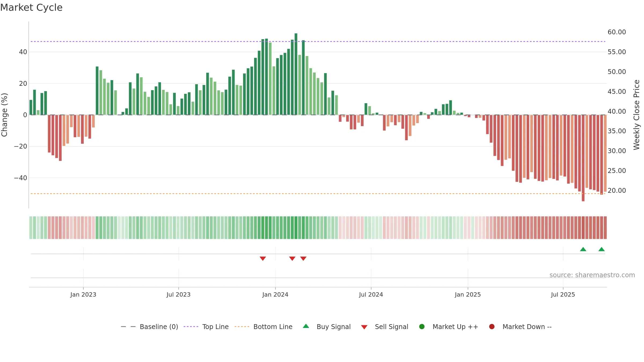Click the Jul 2025 axis label
644x362 pixels.
[x=563, y=295]
